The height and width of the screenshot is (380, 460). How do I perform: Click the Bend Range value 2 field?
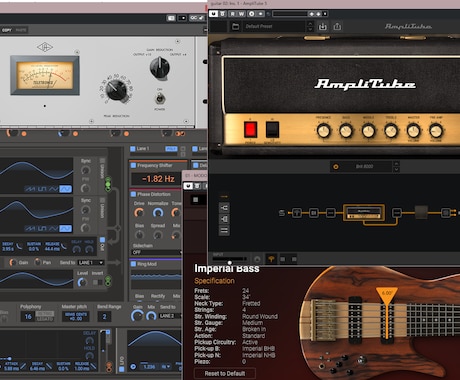coord(104,317)
